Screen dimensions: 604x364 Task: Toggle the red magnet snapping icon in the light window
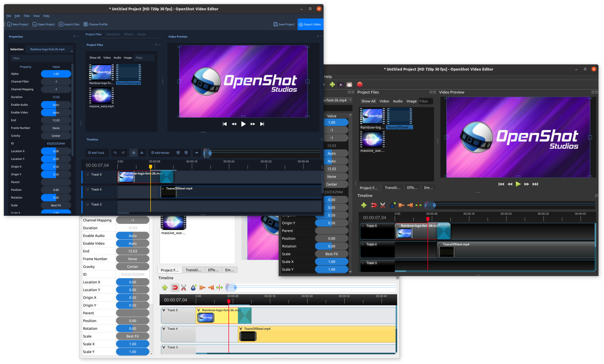[x=175, y=288]
